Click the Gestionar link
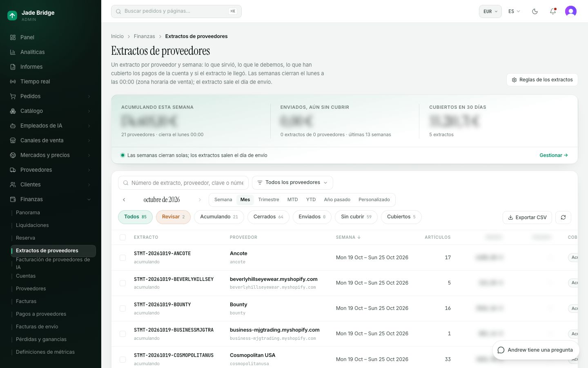The width and height of the screenshot is (588, 368). pyautogui.click(x=554, y=155)
